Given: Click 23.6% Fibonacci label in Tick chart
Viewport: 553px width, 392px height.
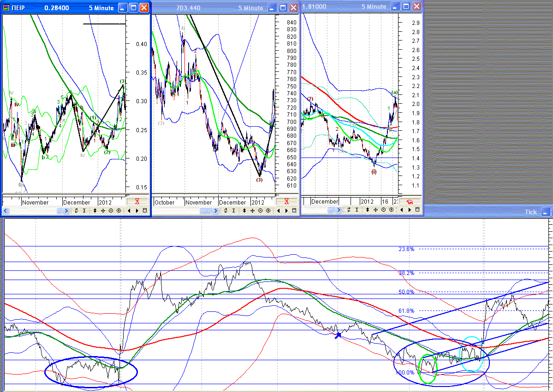Looking at the screenshot, I should [406, 249].
